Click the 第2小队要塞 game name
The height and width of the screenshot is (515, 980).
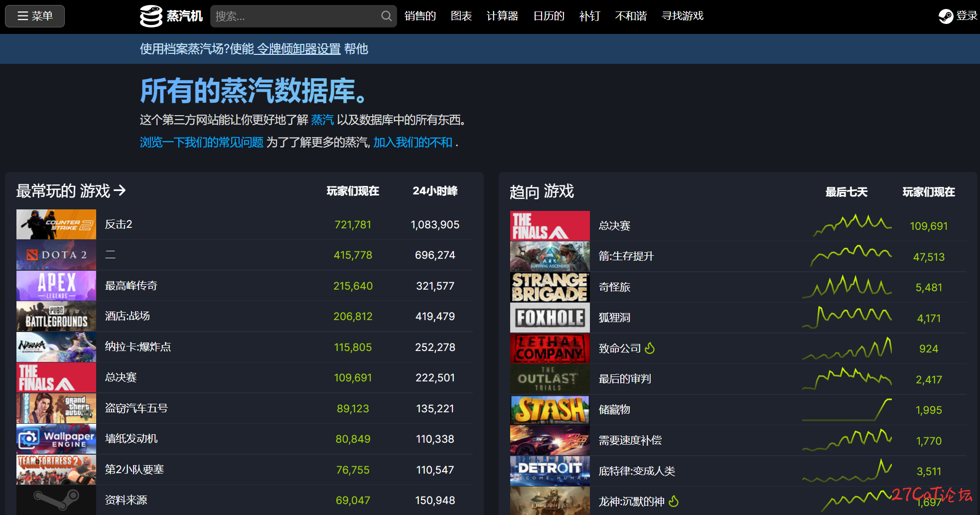coord(135,470)
